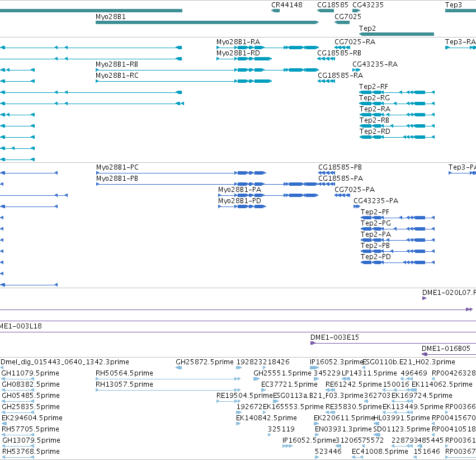Select EST RE35830.5prime
This screenshot has height=460, width=476.
330,412
